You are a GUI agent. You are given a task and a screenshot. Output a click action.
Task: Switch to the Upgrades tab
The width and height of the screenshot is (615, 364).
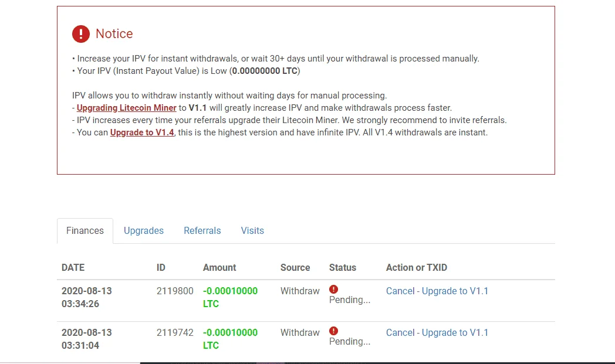coord(144,231)
